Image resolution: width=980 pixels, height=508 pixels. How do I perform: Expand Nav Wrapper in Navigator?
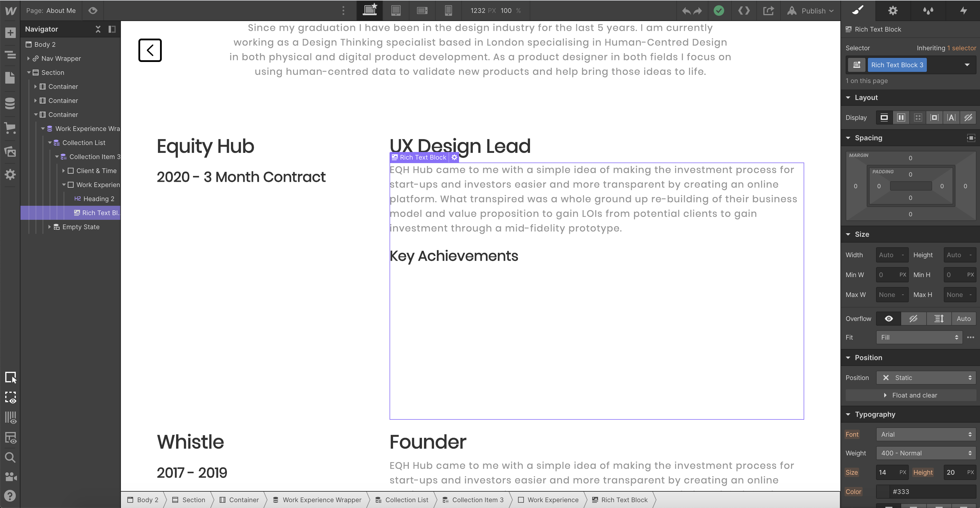[x=29, y=58]
